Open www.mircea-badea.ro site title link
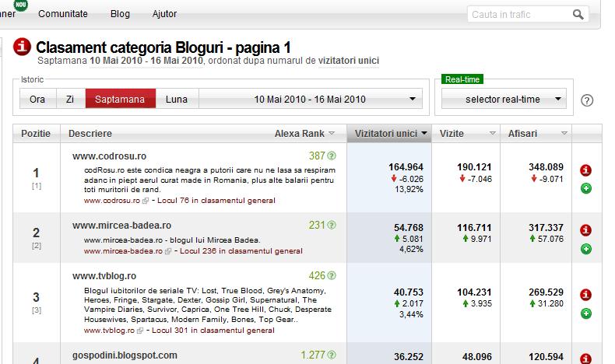The height and width of the screenshot is (364, 615). click(121, 226)
